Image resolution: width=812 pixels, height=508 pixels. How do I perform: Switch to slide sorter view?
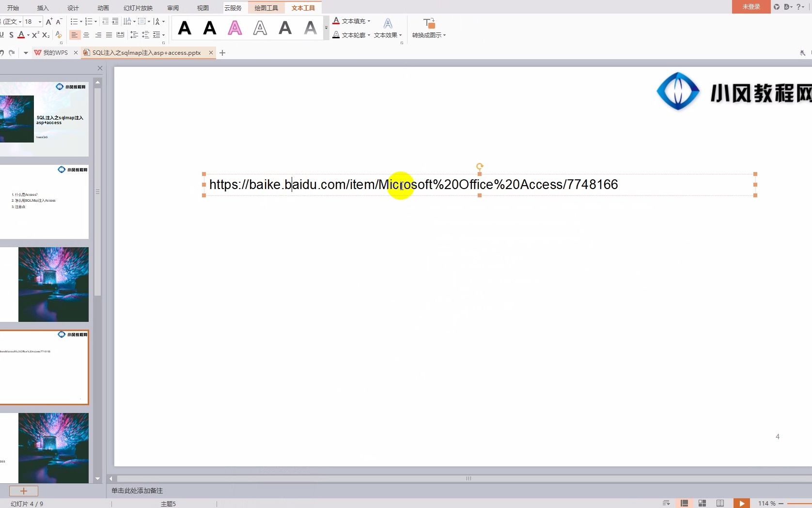click(702, 503)
